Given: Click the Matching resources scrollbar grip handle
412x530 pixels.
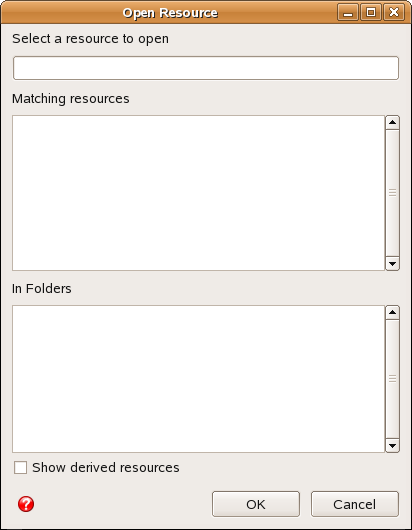Looking at the screenshot, I should tap(392, 193).
